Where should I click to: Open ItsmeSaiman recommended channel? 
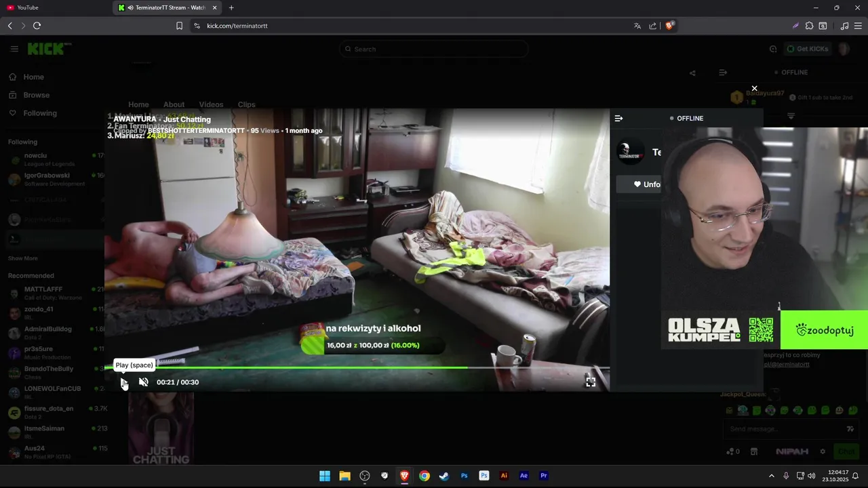coord(56,432)
